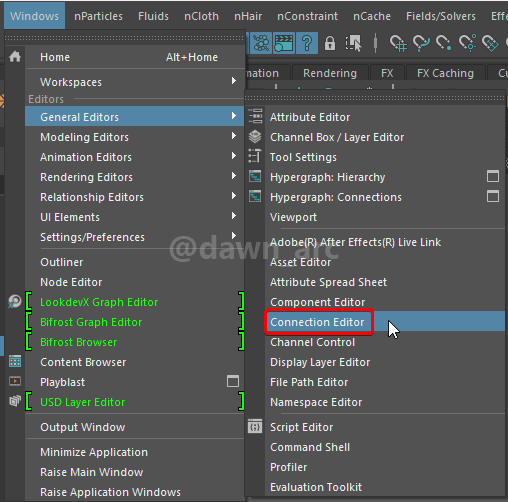This screenshot has height=502, width=508.
Task: Open the nCache menu
Action: point(372,16)
